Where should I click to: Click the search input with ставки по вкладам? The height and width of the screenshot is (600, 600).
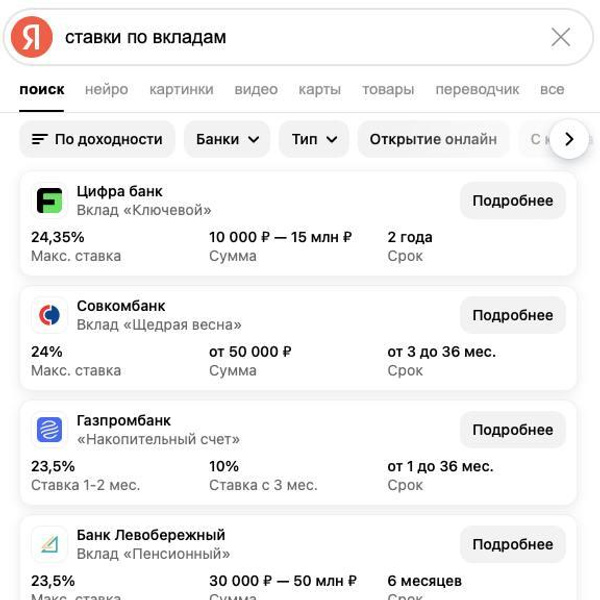(x=300, y=37)
